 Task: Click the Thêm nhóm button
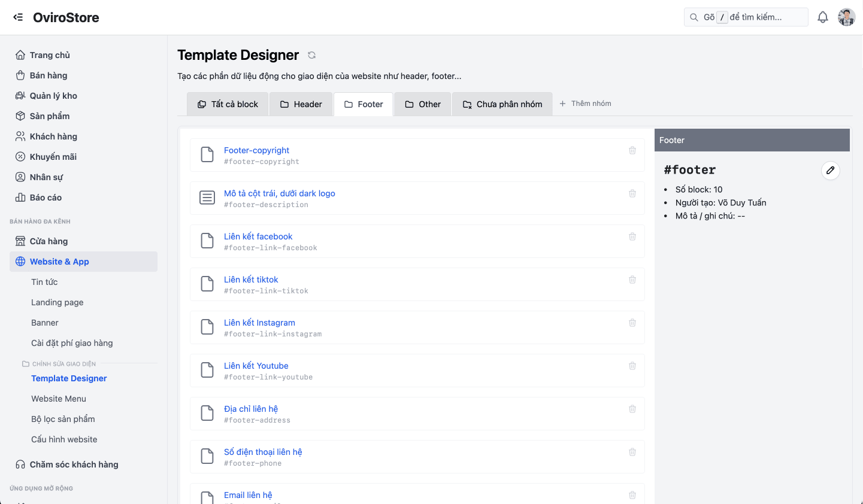point(585,103)
